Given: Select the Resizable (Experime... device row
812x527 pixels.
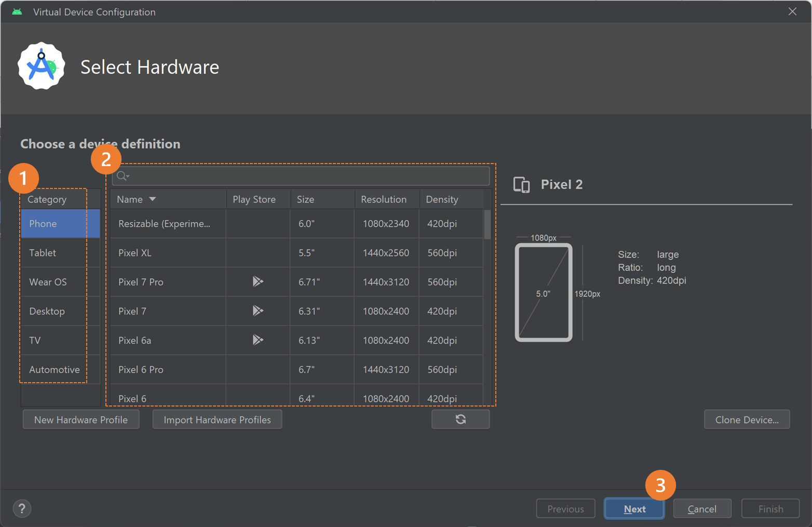Looking at the screenshot, I should click(x=297, y=224).
